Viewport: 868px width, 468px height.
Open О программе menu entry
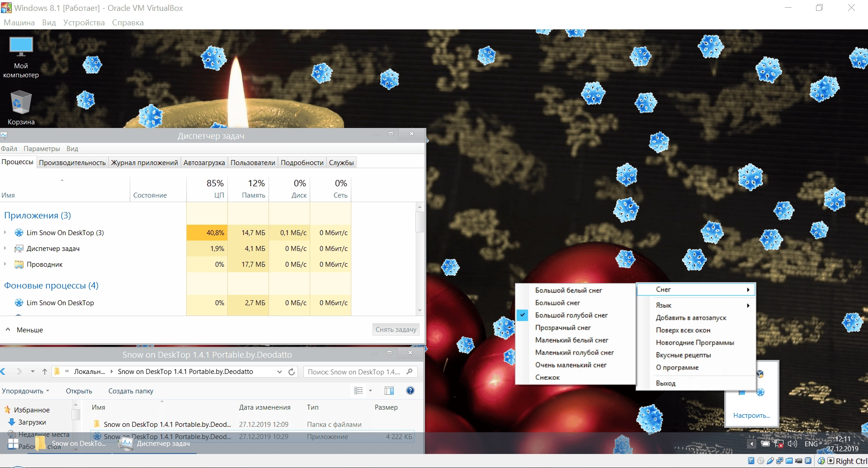[x=696, y=368]
